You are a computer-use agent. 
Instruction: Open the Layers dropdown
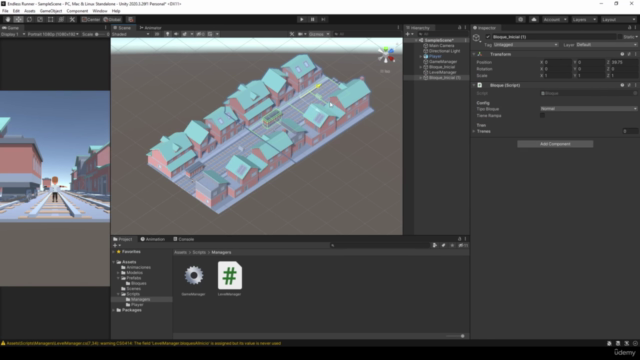584,19
